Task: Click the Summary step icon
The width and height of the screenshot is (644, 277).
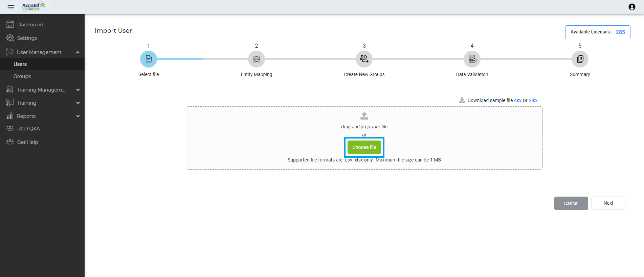Action: [x=580, y=59]
